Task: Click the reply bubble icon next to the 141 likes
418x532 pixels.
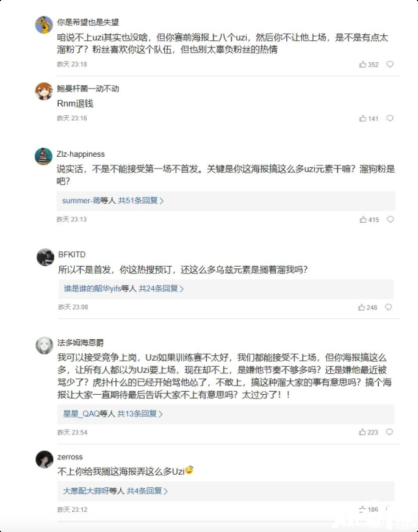Action: pyautogui.click(x=389, y=118)
